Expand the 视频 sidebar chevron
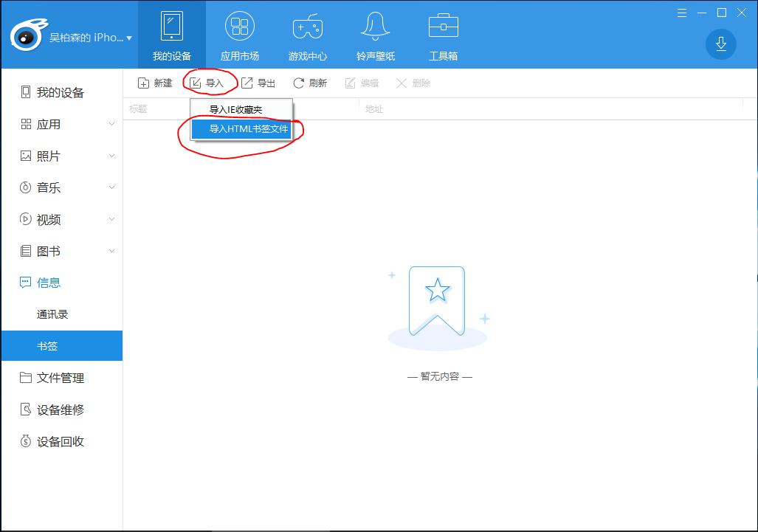Viewport: 758px width, 532px height. pos(111,219)
